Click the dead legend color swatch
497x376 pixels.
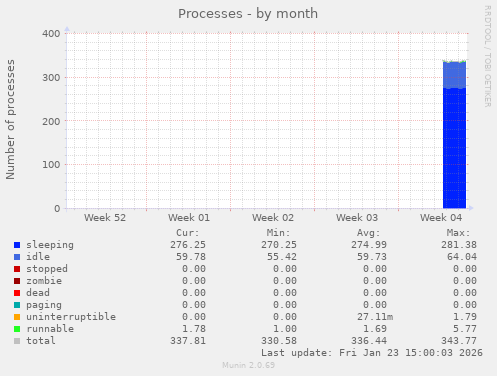pyautogui.click(x=17, y=293)
